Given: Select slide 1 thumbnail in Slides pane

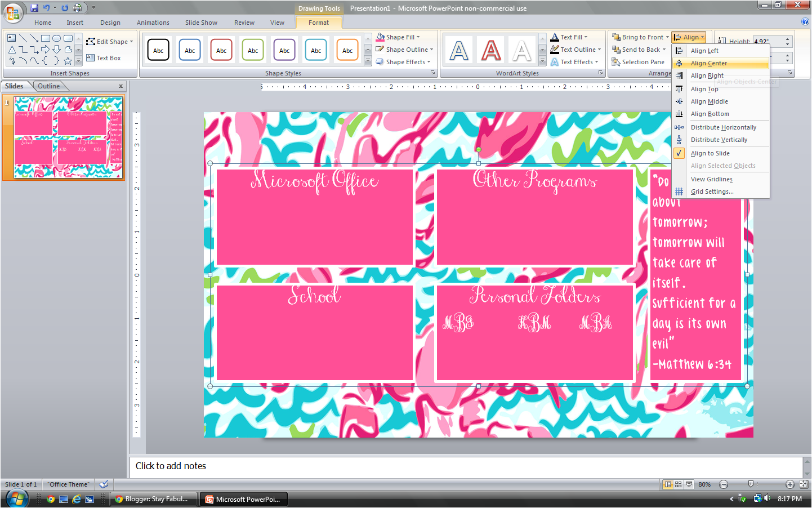Looking at the screenshot, I should point(68,138).
